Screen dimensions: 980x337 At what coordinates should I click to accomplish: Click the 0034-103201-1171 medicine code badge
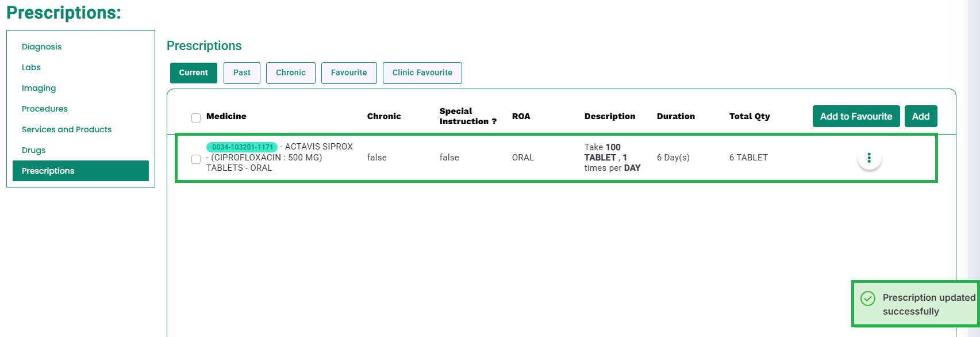pyautogui.click(x=242, y=147)
